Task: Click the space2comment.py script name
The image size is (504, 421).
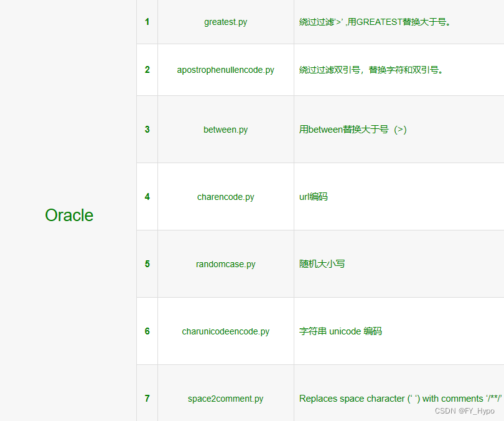Action: click(226, 399)
